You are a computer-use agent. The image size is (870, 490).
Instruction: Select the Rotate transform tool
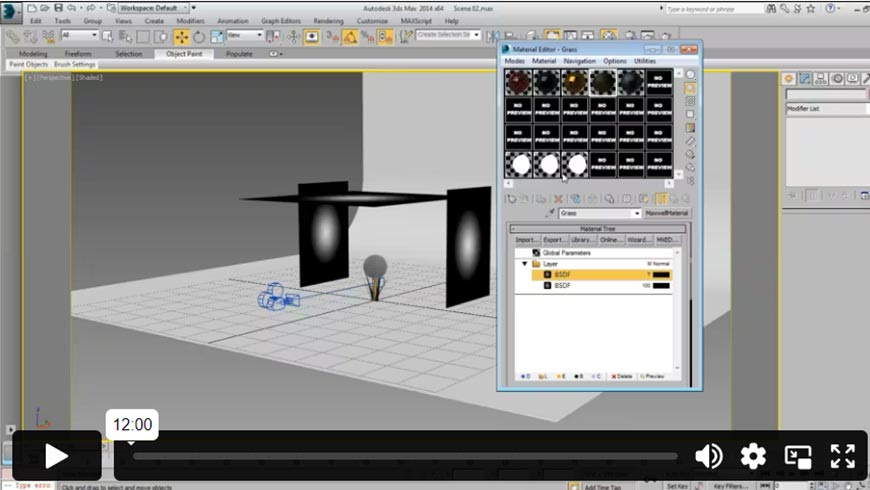tap(199, 37)
